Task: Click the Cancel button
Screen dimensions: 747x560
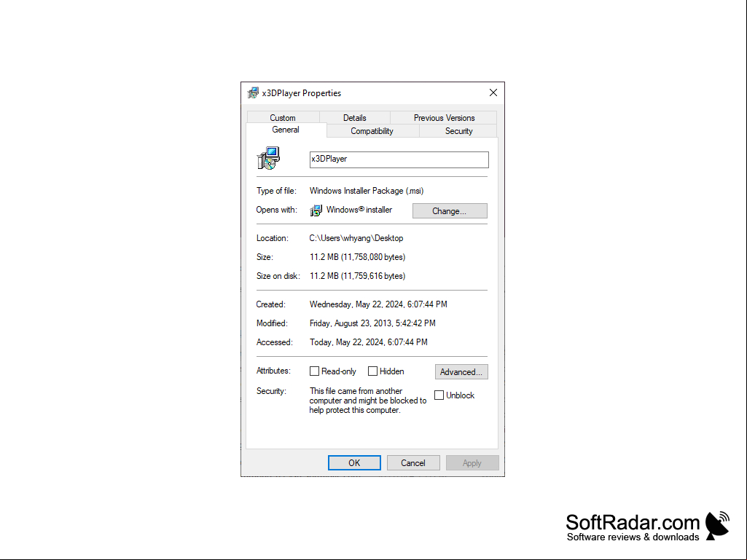Action: [x=413, y=463]
